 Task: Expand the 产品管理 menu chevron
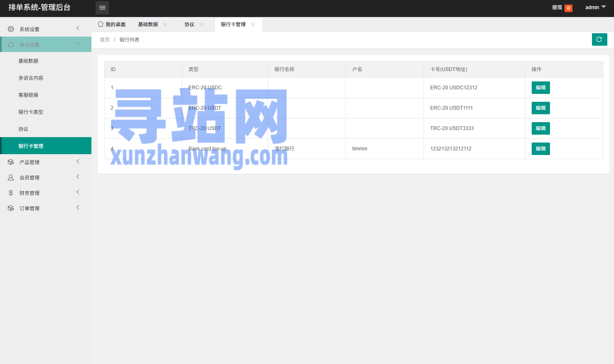click(x=78, y=162)
